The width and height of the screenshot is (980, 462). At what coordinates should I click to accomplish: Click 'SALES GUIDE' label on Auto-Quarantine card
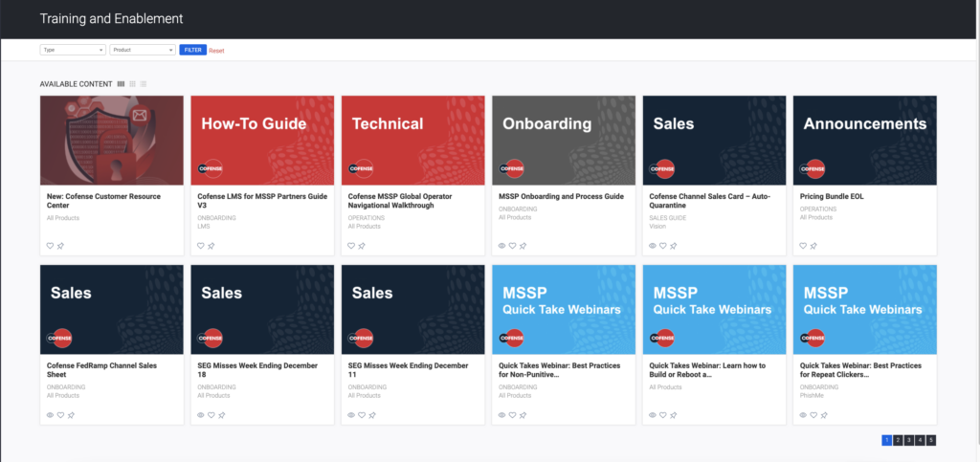(667, 218)
